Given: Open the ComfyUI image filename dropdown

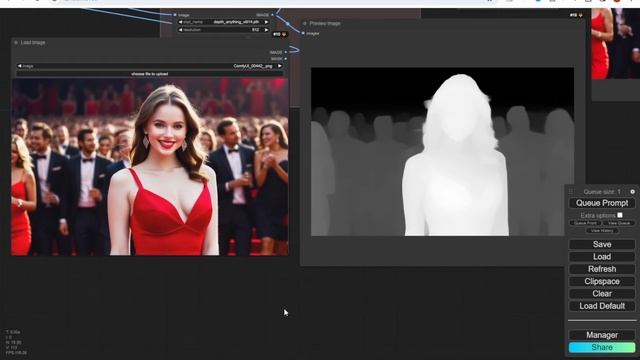Looking at the screenshot, I should click(x=149, y=66).
